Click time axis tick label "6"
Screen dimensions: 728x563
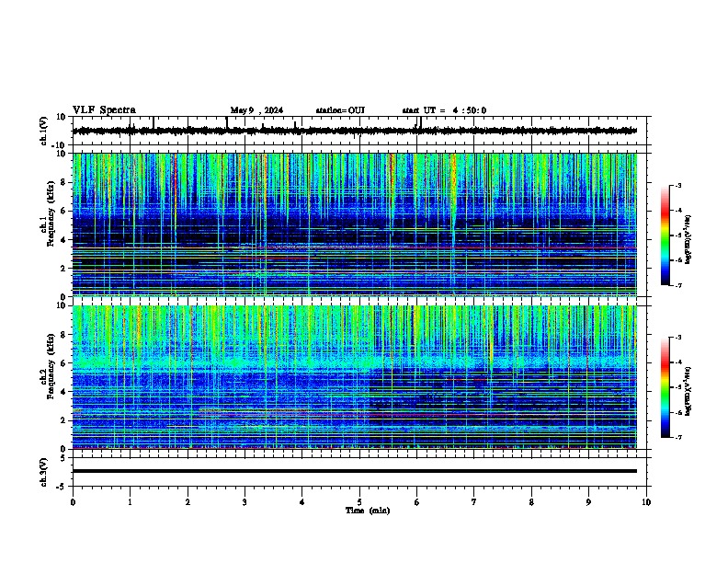coord(417,502)
